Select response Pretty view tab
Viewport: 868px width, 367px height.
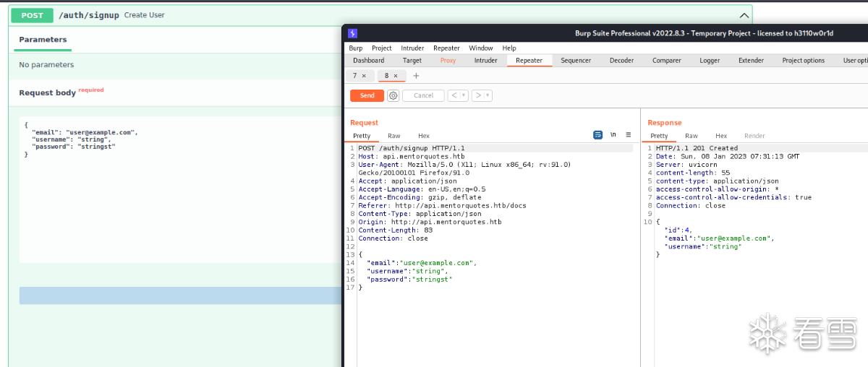659,136
